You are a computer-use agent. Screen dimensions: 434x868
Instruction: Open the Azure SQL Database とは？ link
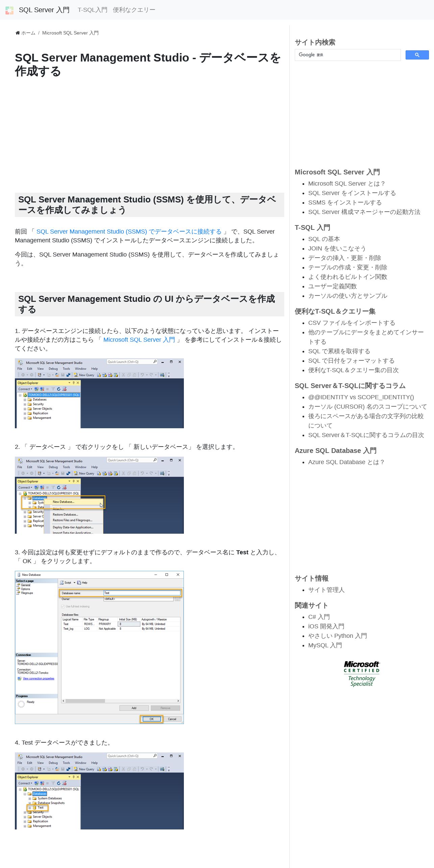[x=346, y=462]
